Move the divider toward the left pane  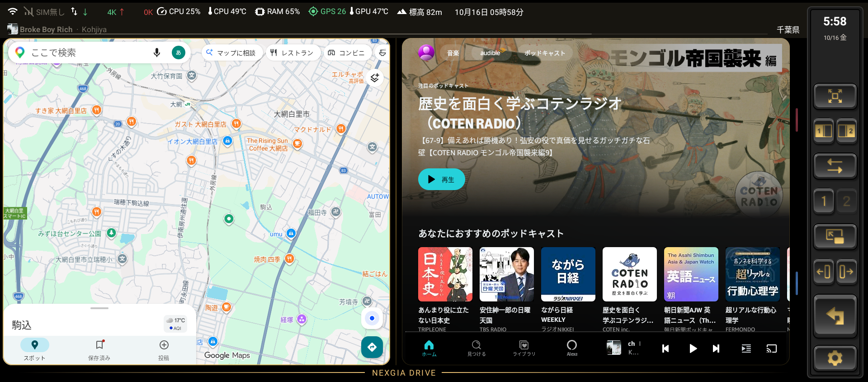pyautogui.click(x=824, y=272)
